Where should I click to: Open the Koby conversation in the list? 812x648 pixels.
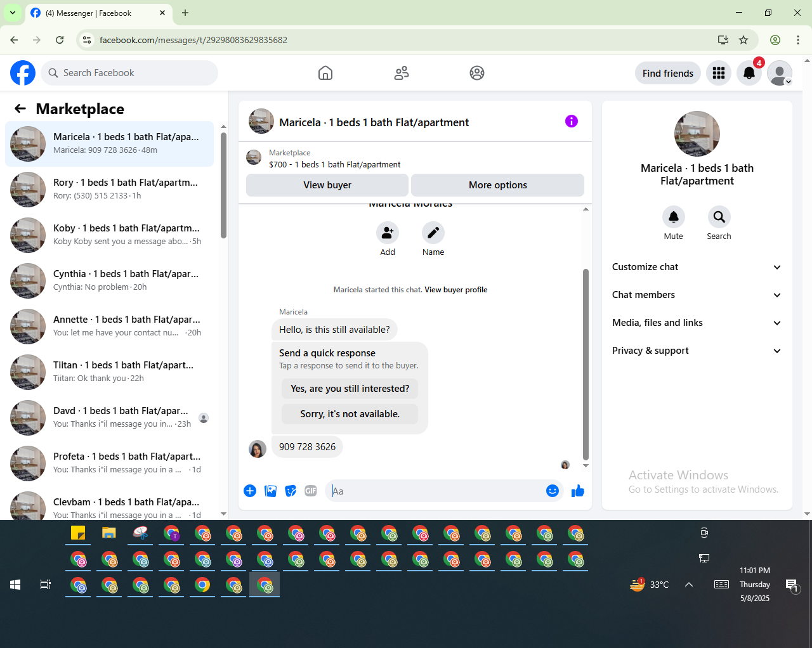coord(109,235)
